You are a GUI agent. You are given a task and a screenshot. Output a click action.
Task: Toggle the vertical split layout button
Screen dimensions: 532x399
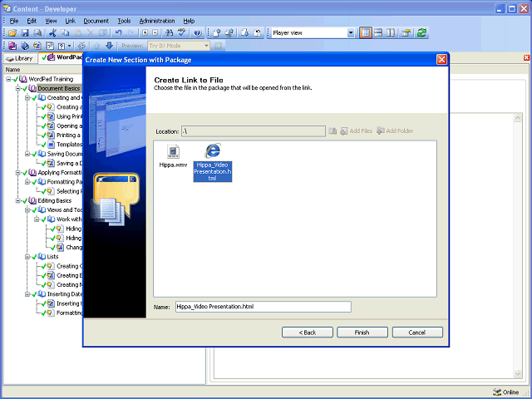pyautogui.click(x=391, y=33)
